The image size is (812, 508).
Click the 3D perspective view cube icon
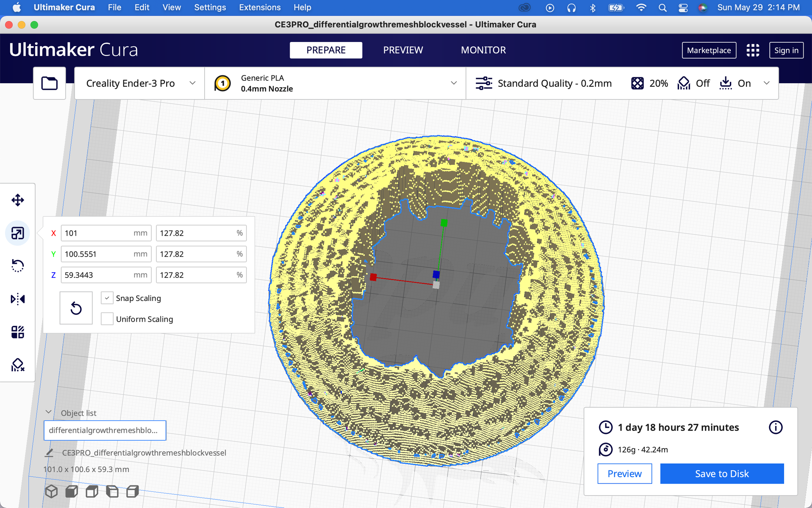pyautogui.click(x=51, y=491)
